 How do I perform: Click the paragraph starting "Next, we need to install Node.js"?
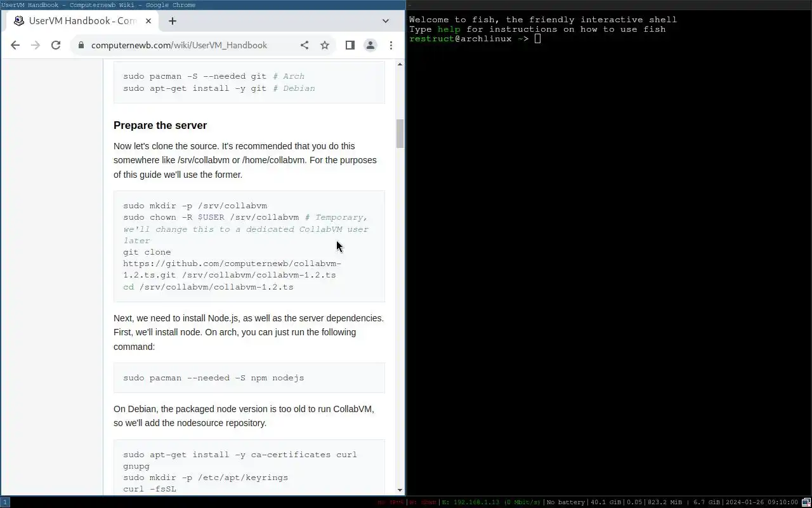tap(249, 332)
